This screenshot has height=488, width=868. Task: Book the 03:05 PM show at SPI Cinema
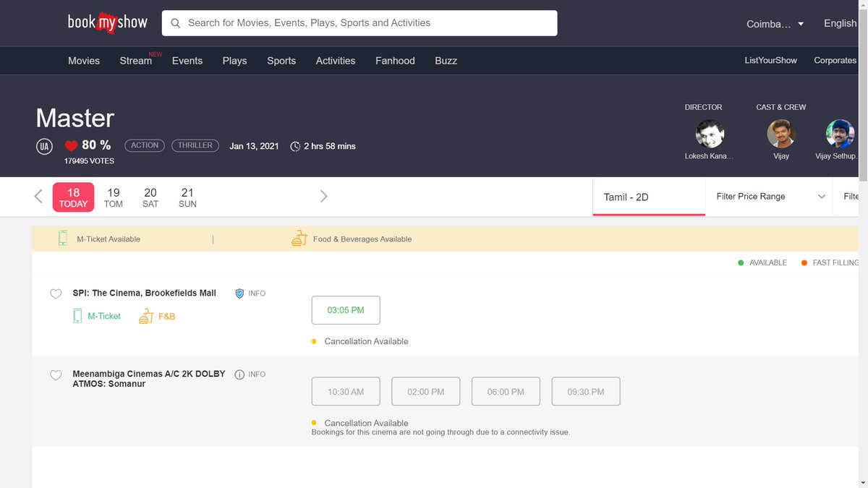346,310
